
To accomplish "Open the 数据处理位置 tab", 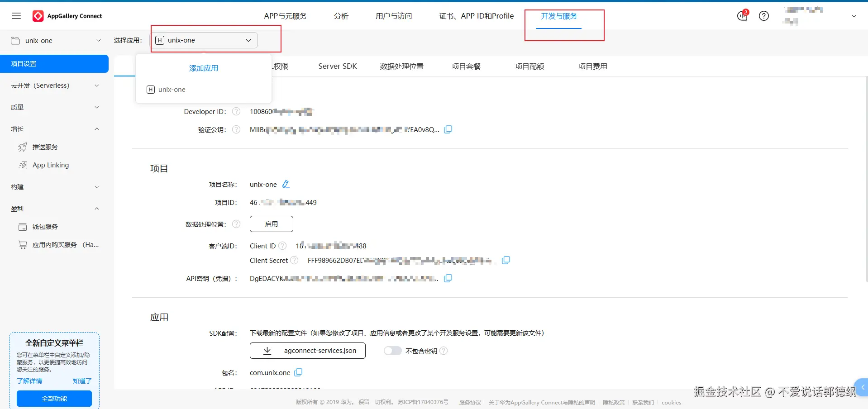I will pos(402,66).
